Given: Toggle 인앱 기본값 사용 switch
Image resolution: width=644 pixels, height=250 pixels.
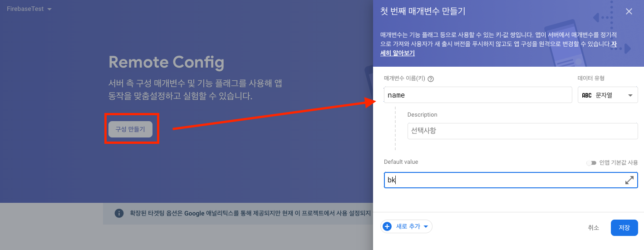Looking at the screenshot, I should 591,162.
